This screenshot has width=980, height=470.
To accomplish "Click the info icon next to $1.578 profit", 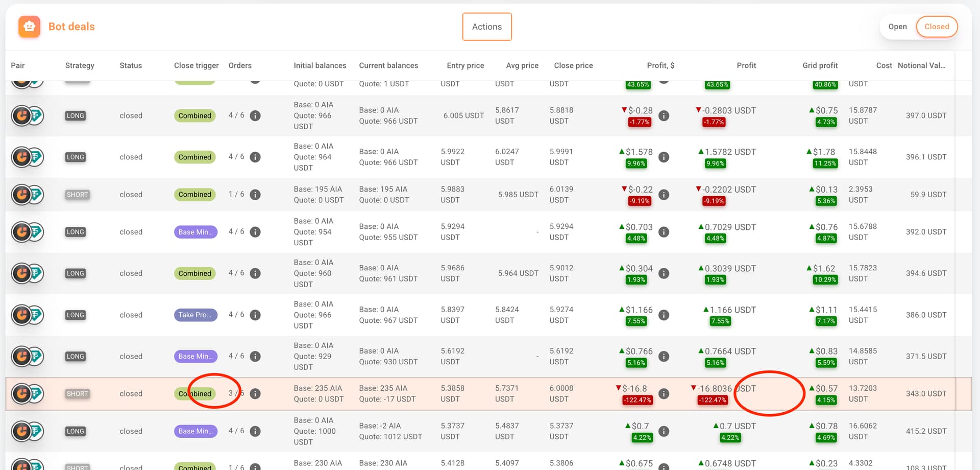I will click(x=664, y=157).
